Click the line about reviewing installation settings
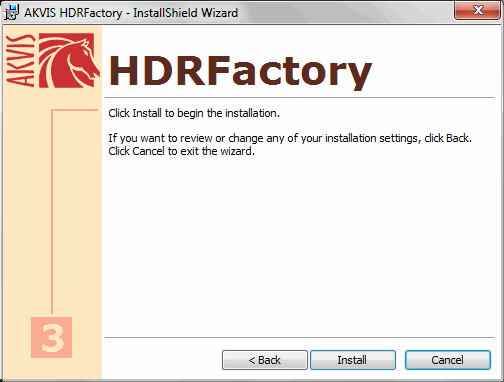 [290, 138]
